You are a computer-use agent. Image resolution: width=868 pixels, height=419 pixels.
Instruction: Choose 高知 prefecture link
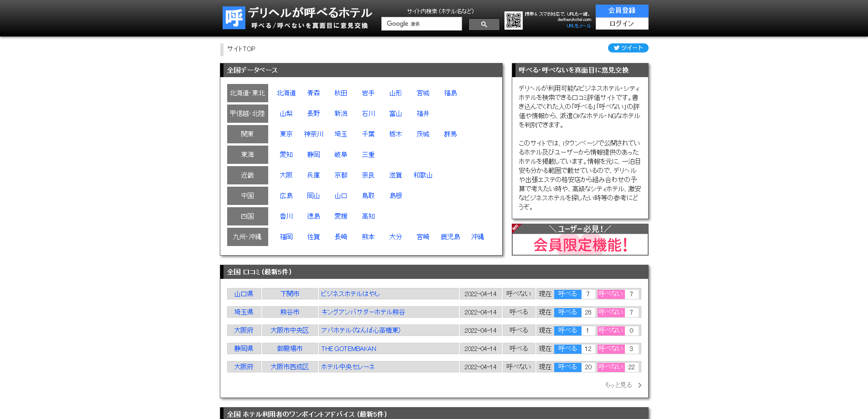point(368,216)
